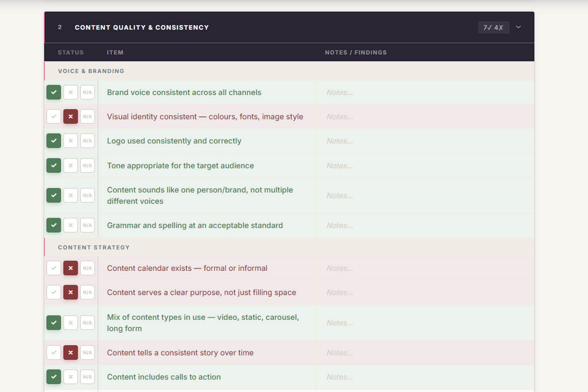Mark 'Content serves a clear purpose' row as passed

[x=54, y=292]
